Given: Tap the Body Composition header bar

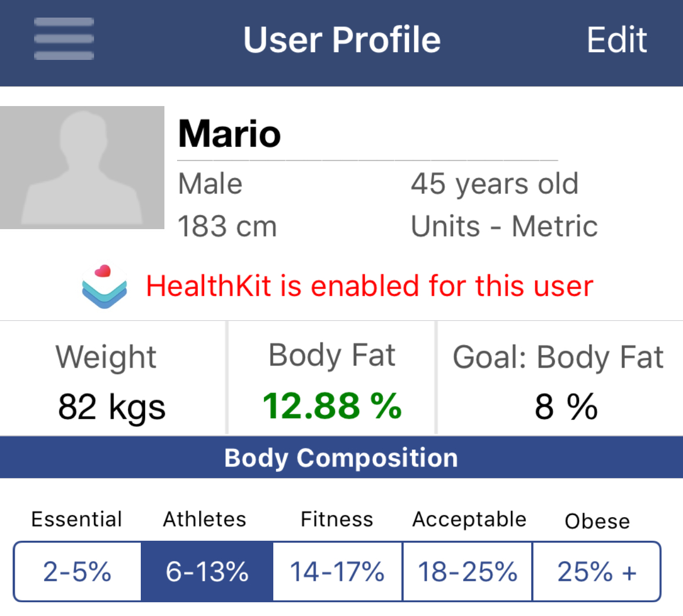Looking at the screenshot, I should coord(341,457).
